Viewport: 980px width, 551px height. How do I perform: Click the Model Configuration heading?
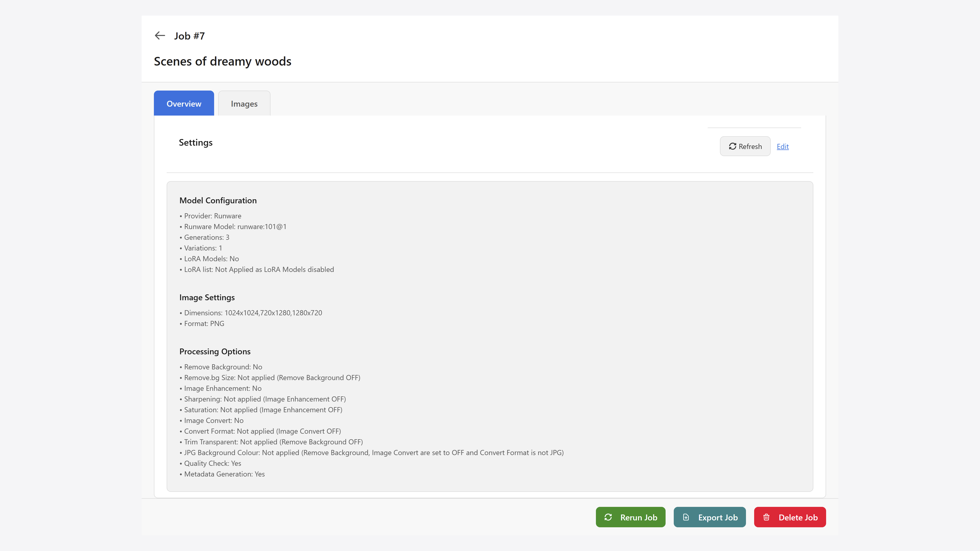tap(218, 201)
